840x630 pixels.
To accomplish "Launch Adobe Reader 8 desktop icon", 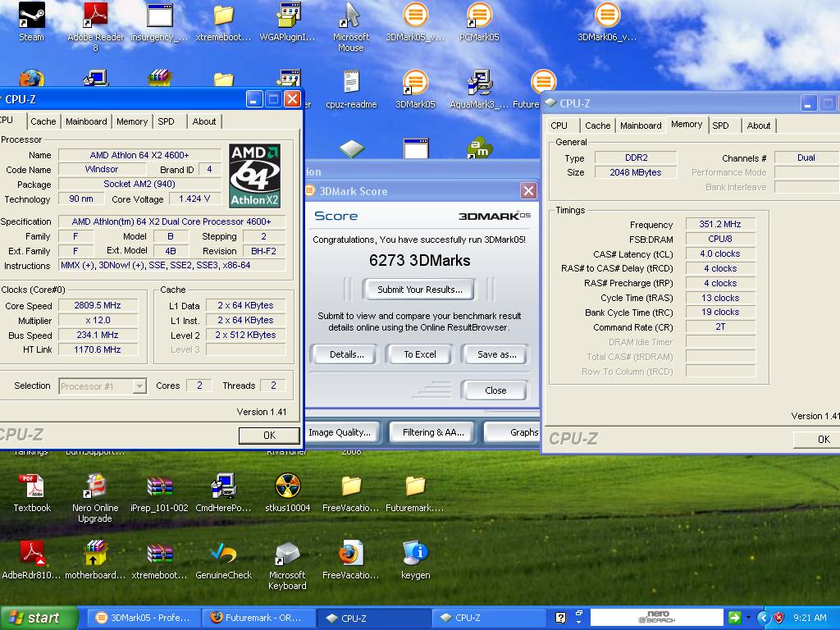I will (x=95, y=25).
